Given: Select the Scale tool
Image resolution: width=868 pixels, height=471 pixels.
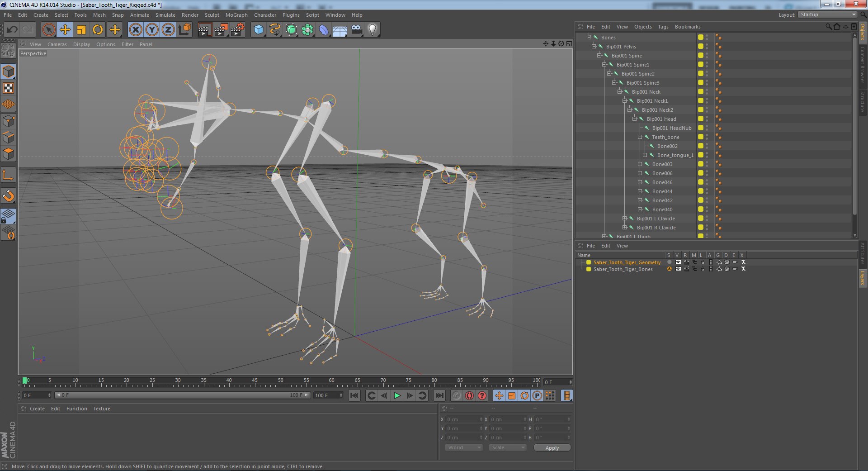Looking at the screenshot, I should (x=81, y=30).
